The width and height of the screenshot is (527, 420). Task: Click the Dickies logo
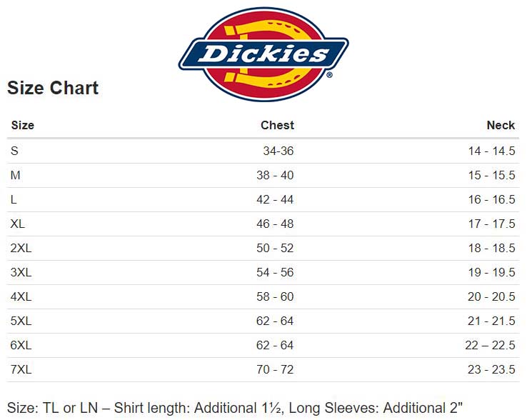click(263, 54)
